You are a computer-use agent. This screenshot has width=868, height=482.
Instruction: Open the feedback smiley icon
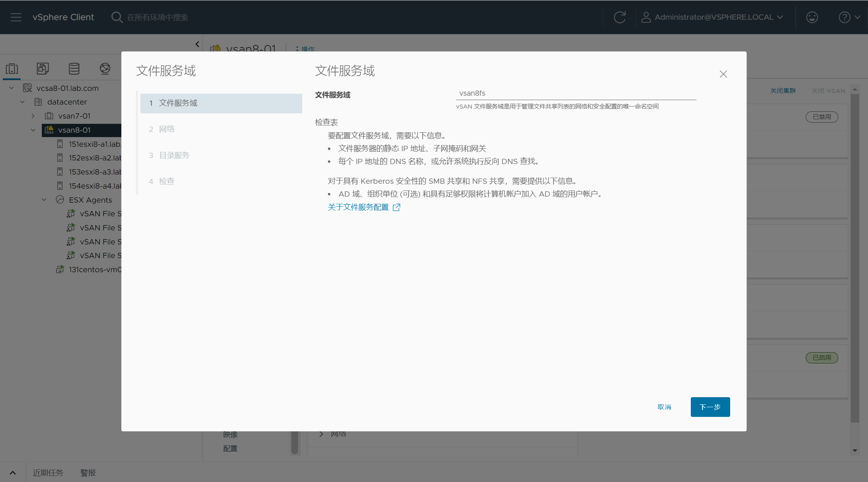812,17
